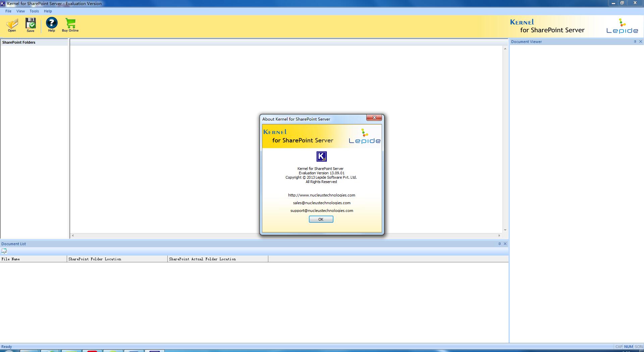Click the Document List panel title

13,244
